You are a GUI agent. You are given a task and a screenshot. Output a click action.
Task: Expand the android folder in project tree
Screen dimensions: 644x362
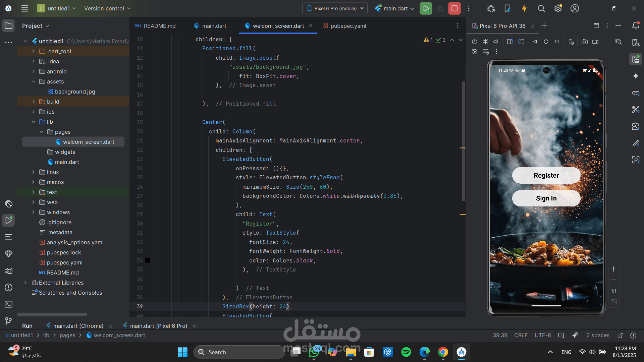point(33,71)
